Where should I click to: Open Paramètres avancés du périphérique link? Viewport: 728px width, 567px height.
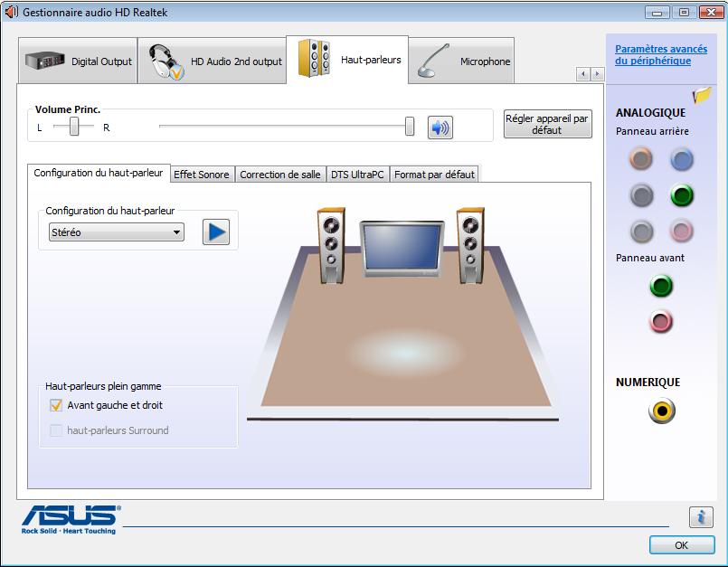(661, 55)
